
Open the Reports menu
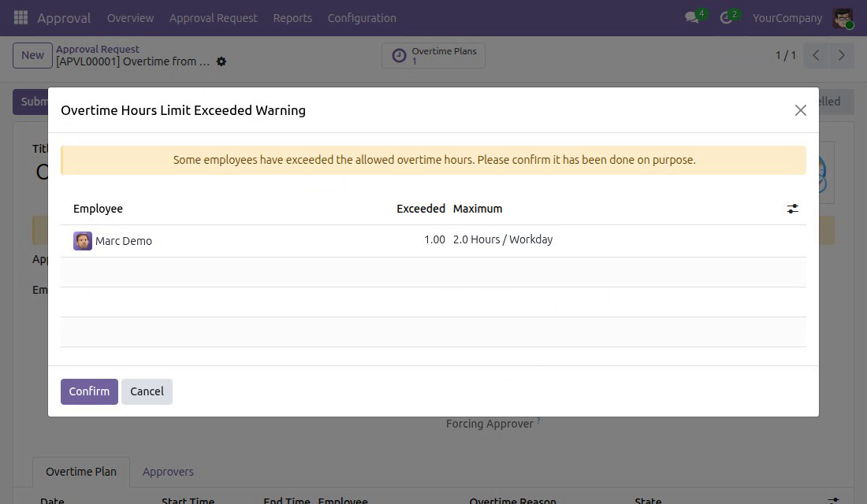tap(292, 17)
